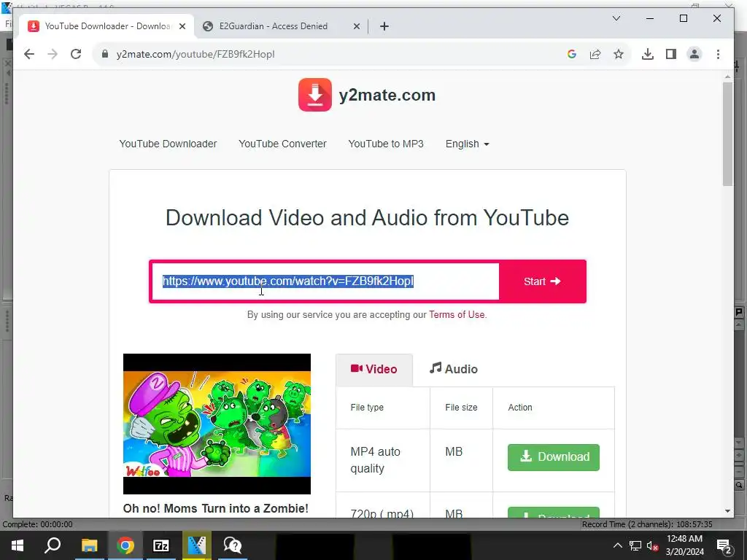This screenshot has width=747, height=560.
Task: Click the forward navigation arrow
Action: coord(53,54)
